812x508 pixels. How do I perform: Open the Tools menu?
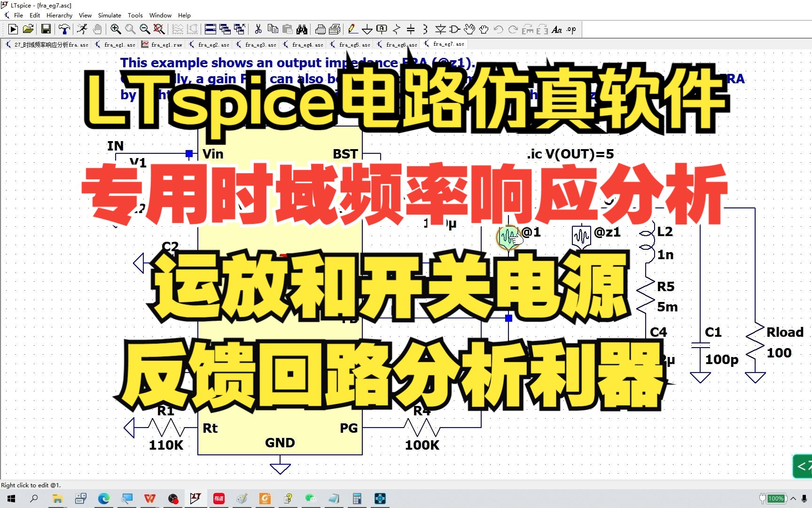click(135, 15)
